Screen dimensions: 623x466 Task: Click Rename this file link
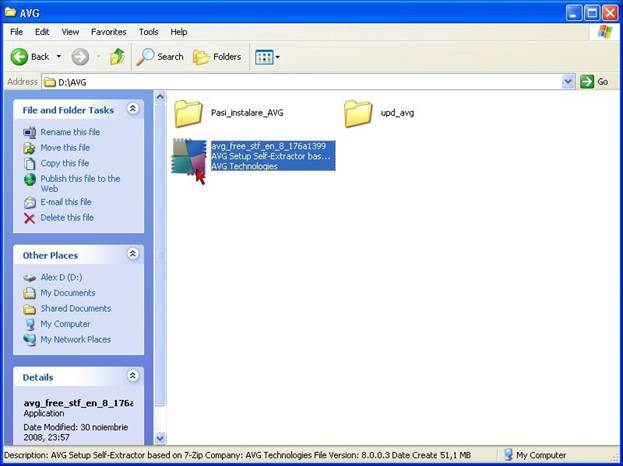coord(70,132)
